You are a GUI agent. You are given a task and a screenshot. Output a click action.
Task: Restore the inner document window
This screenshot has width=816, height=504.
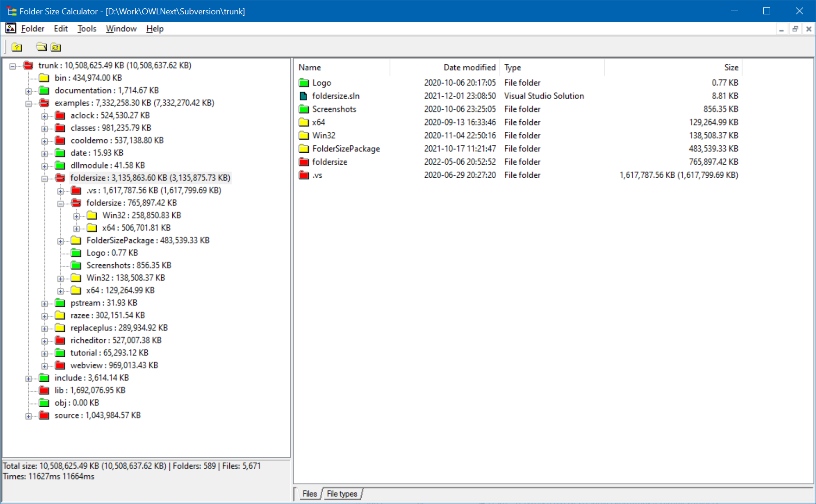(795, 29)
